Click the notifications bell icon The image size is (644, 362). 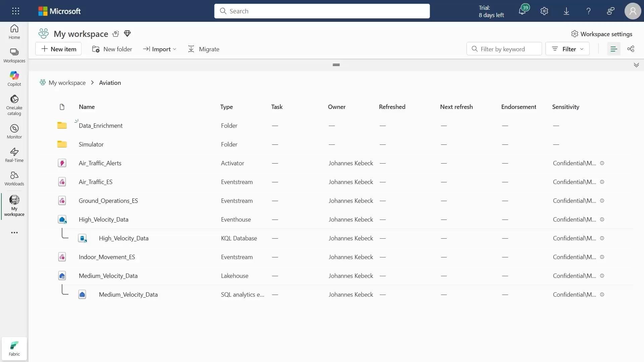522,11
